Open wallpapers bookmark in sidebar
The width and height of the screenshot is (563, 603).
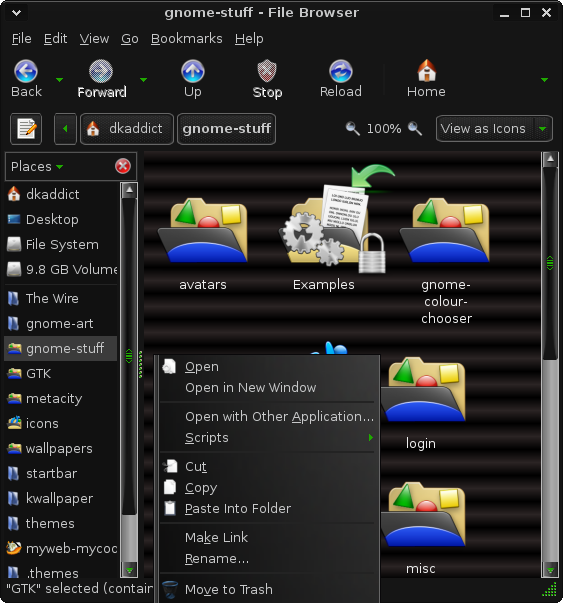[x=62, y=448]
